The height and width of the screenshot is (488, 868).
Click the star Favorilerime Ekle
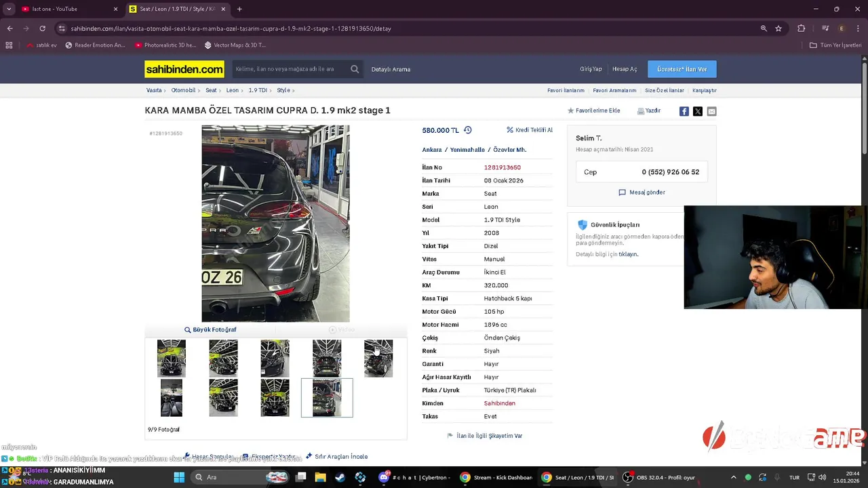point(593,110)
